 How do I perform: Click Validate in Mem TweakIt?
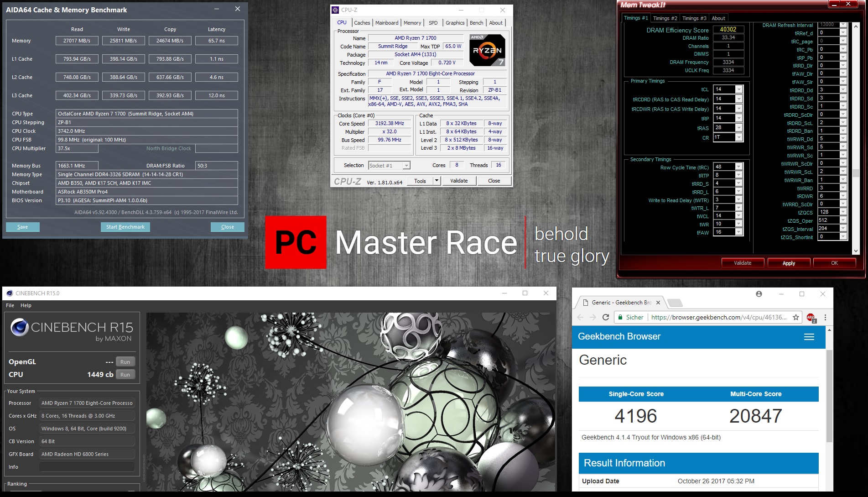coord(743,263)
